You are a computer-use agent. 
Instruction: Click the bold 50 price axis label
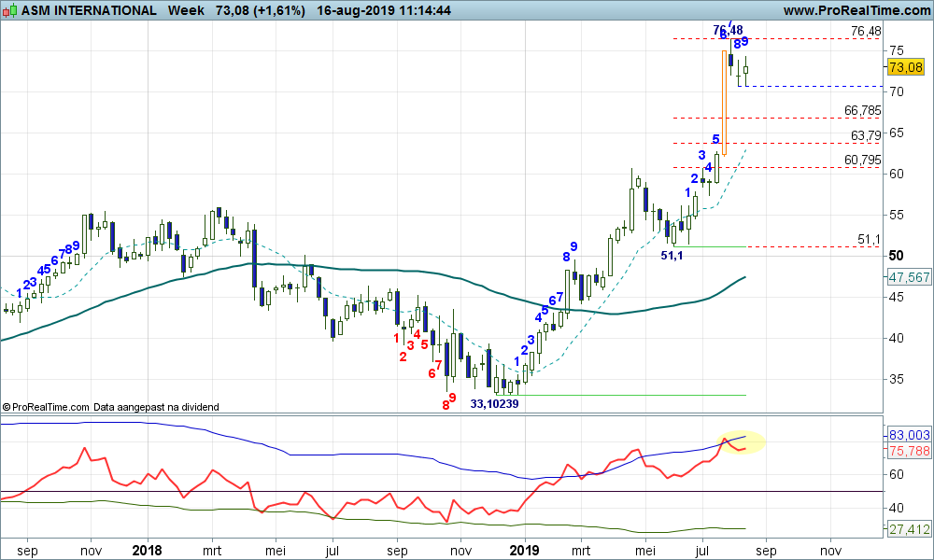tap(896, 256)
